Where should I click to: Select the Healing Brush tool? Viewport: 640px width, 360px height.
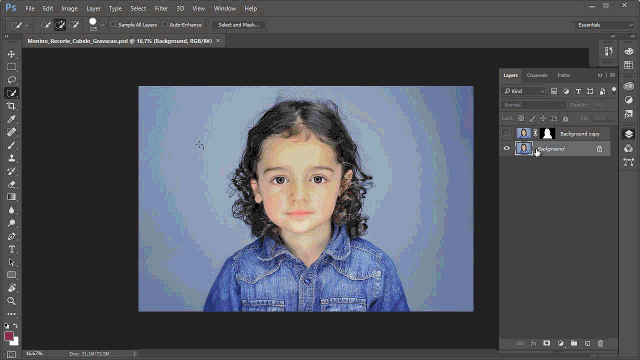click(11, 132)
